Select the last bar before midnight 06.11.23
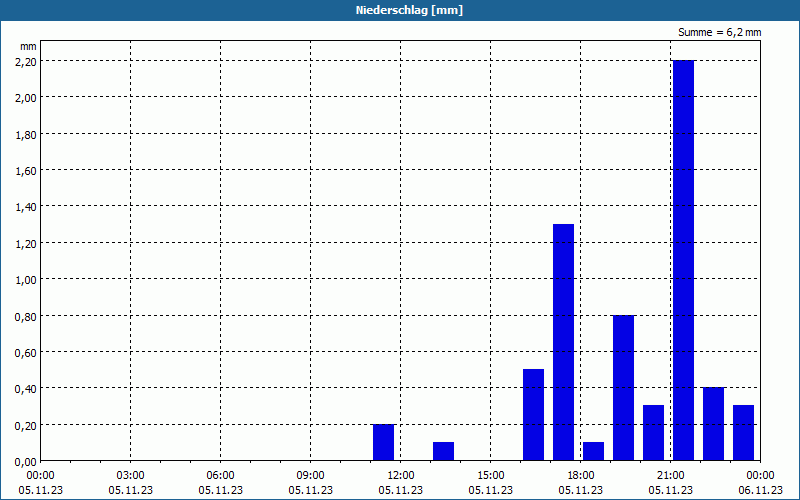 [743, 433]
